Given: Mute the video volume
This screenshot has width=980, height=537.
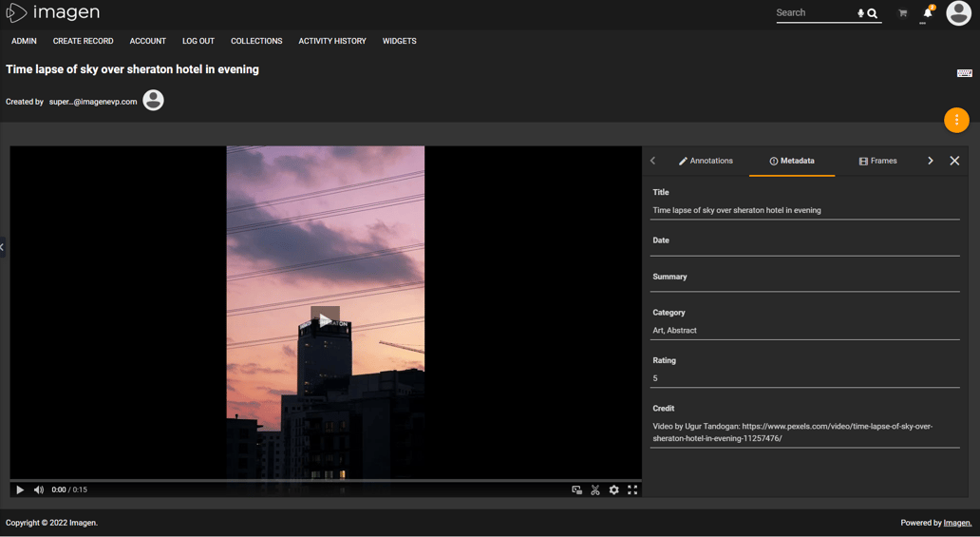Looking at the screenshot, I should click(39, 490).
